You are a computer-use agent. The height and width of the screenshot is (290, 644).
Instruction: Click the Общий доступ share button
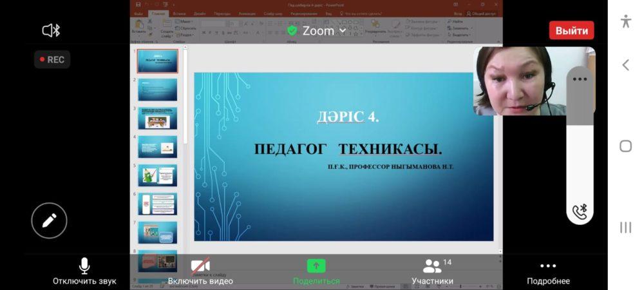click(481, 14)
